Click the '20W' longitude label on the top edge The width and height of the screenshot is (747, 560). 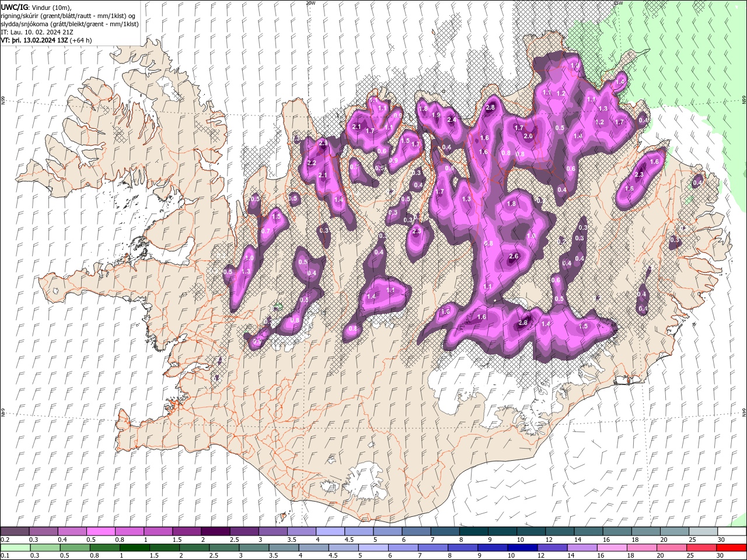[x=310, y=3]
